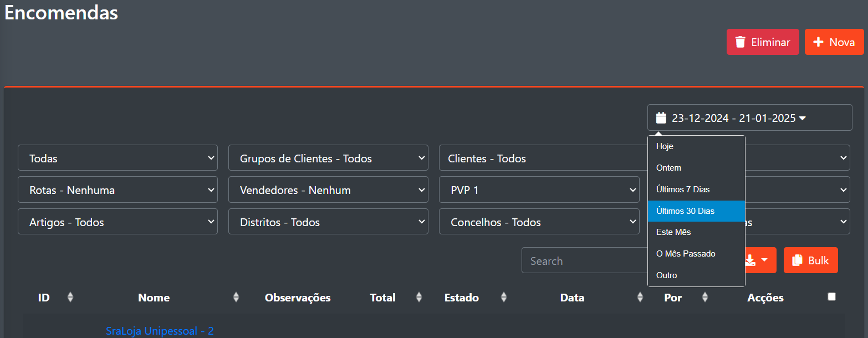Sort by Nome column sort arrows
The image size is (868, 338).
[x=236, y=298]
